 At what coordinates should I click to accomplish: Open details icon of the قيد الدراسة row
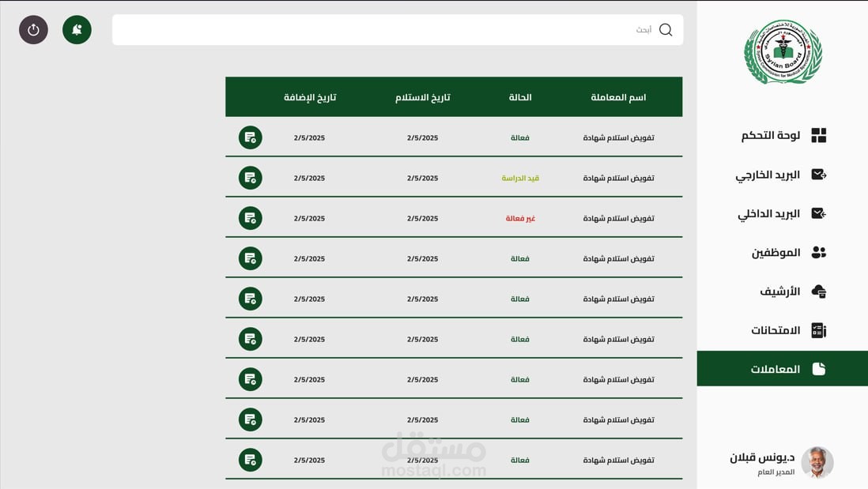pyautogui.click(x=250, y=178)
